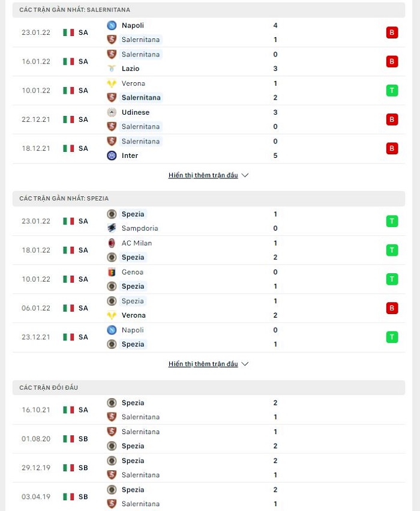Image resolution: width=420 pixels, height=511 pixels.
Task: Click the AC Milan team crest
Action: pos(112,243)
